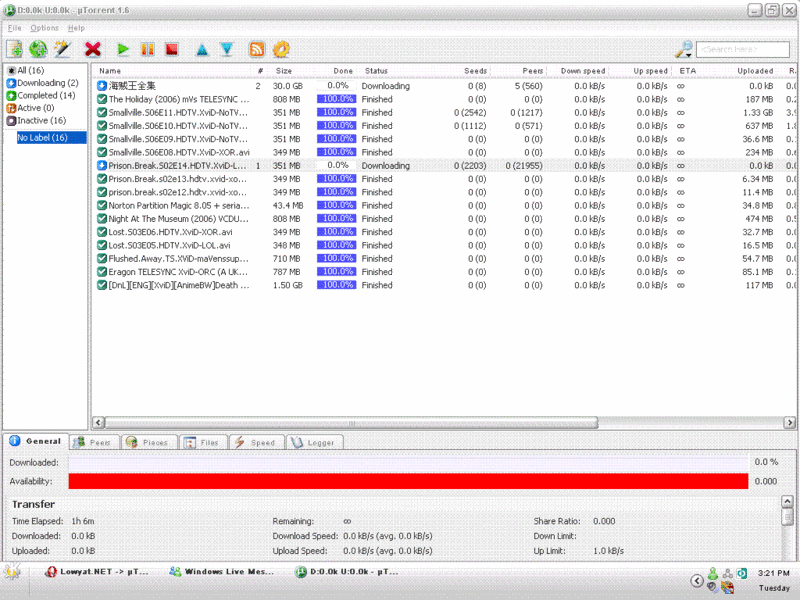The height and width of the screenshot is (600, 800).
Task: Click the green Start torrent icon
Action: coord(122,49)
